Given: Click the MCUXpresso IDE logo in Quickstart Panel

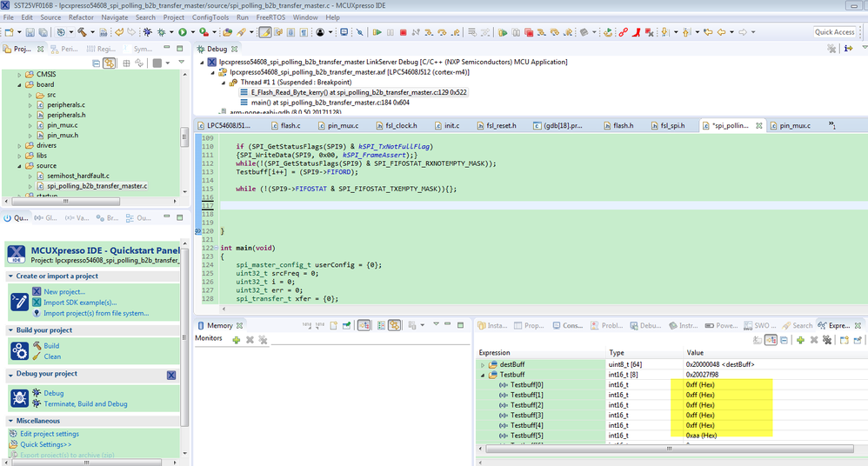Looking at the screenshot, I should tap(18, 255).
